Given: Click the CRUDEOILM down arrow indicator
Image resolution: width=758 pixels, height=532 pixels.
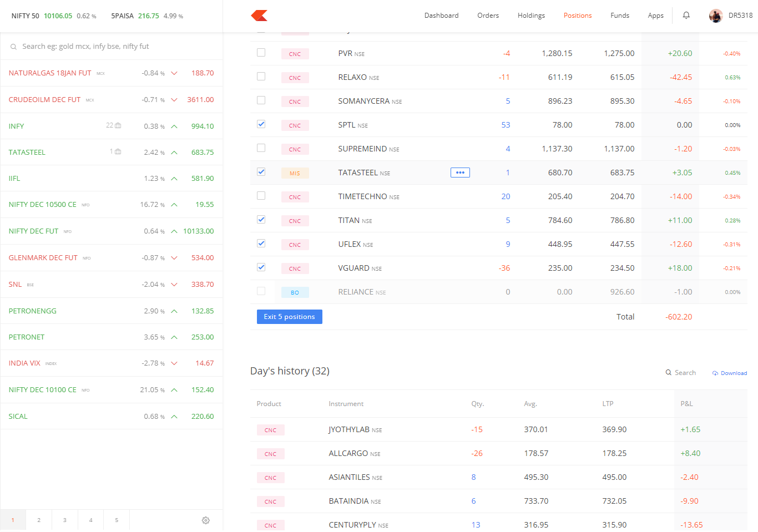Looking at the screenshot, I should click(174, 100).
